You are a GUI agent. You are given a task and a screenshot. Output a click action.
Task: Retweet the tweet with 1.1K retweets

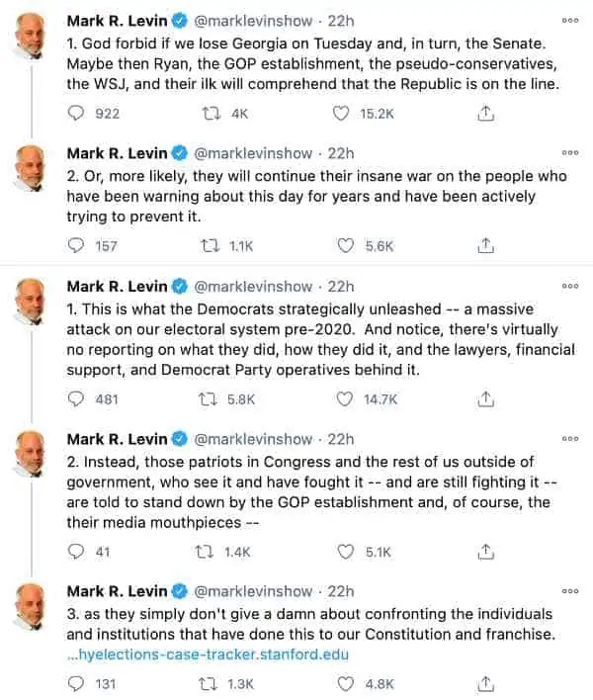click(210, 245)
